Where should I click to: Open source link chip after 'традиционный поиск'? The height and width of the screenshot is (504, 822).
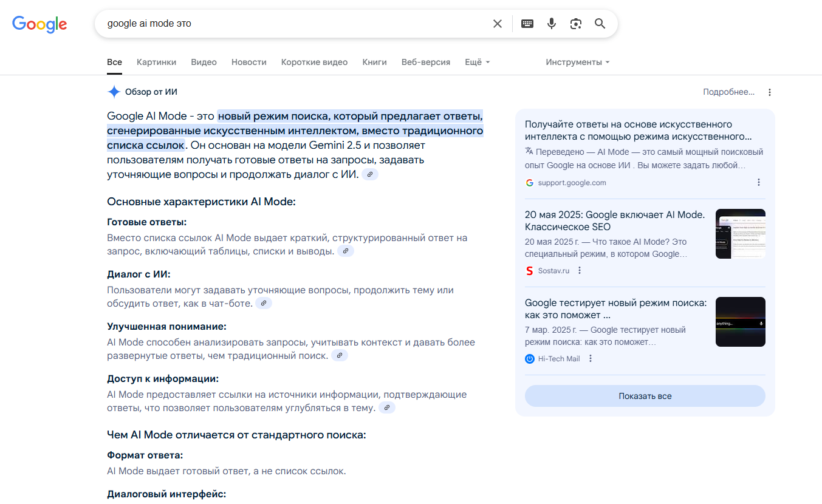coord(340,355)
